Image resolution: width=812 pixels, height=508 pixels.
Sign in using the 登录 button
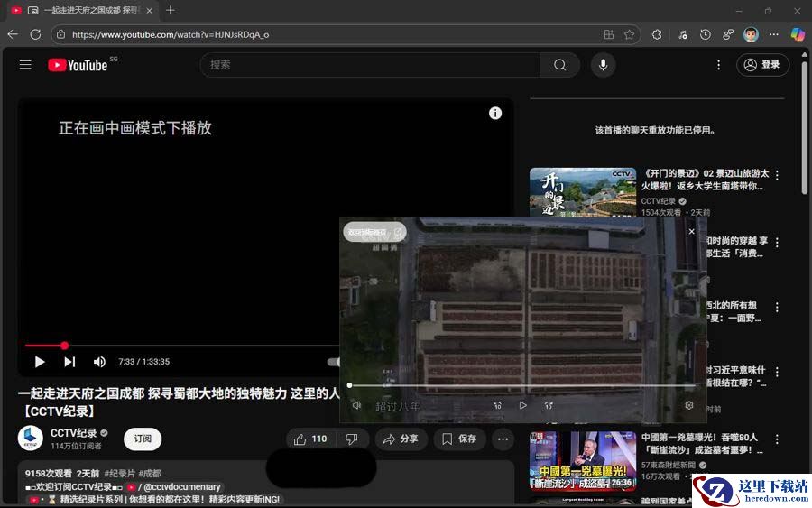(x=762, y=65)
